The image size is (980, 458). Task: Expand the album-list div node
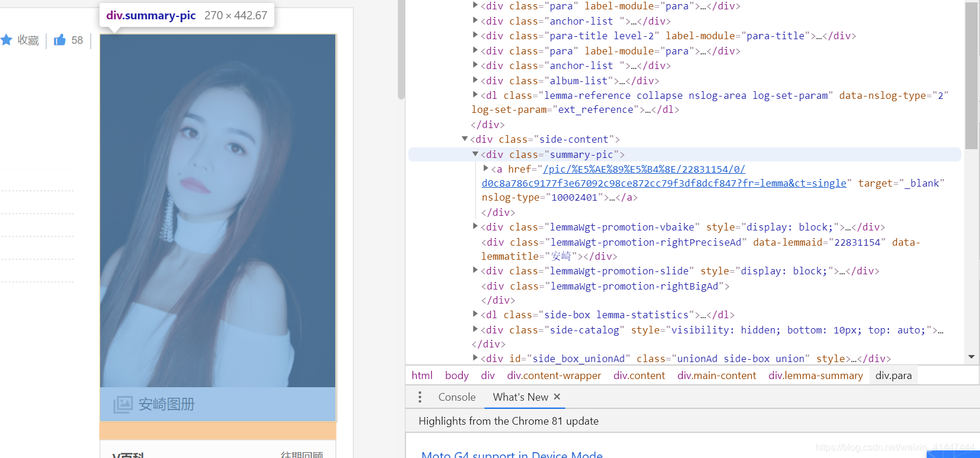tap(475, 81)
